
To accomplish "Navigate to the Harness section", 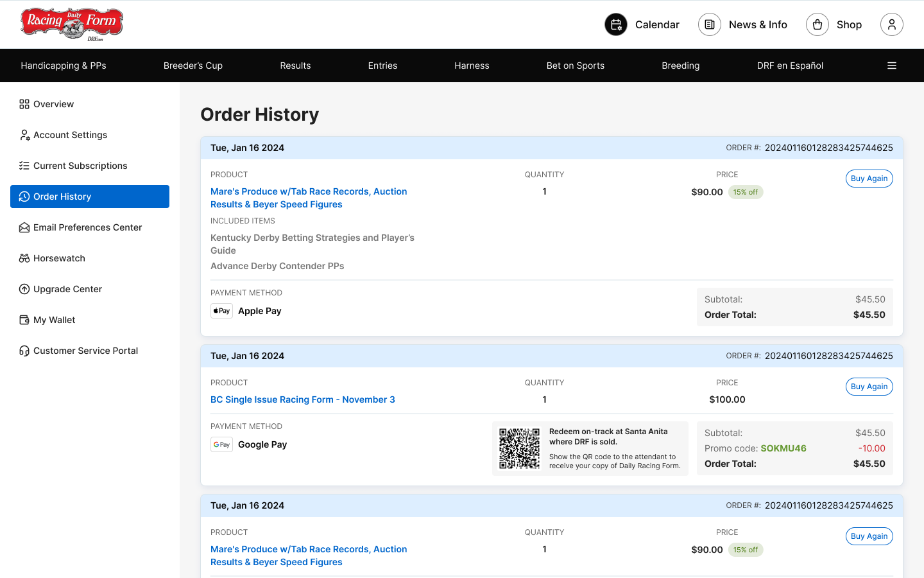I will (x=472, y=66).
